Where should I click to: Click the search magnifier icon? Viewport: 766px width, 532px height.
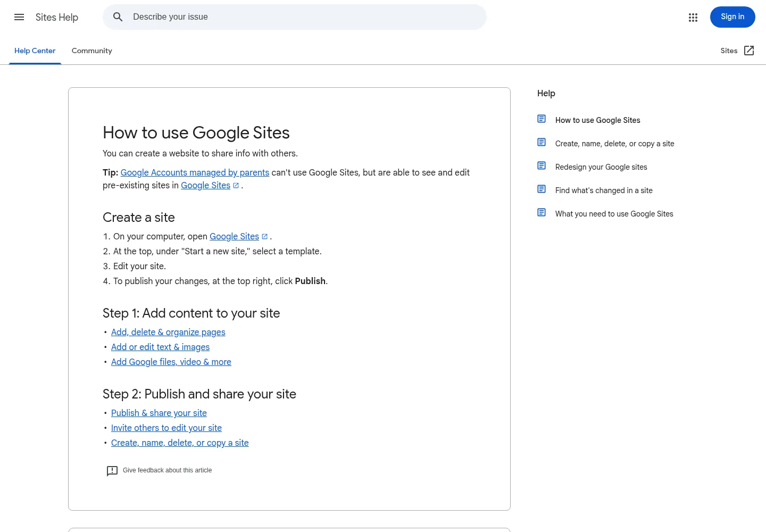(118, 17)
